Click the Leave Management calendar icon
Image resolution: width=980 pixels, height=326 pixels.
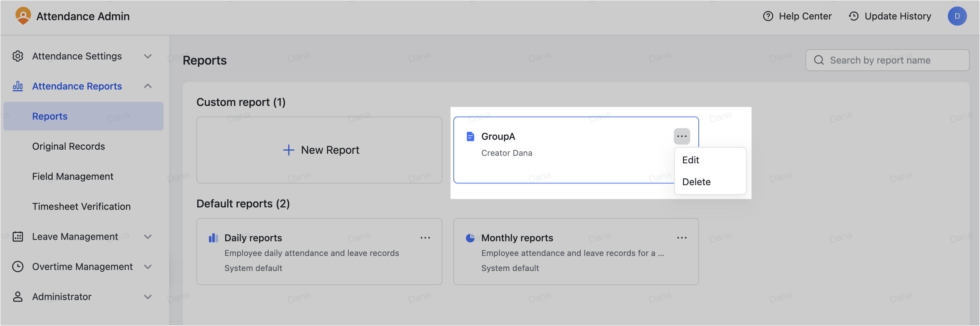[17, 236]
